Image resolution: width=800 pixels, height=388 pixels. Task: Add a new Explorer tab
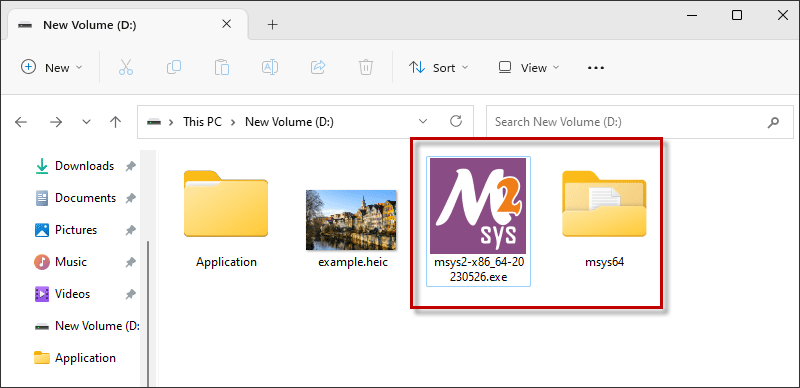point(272,25)
